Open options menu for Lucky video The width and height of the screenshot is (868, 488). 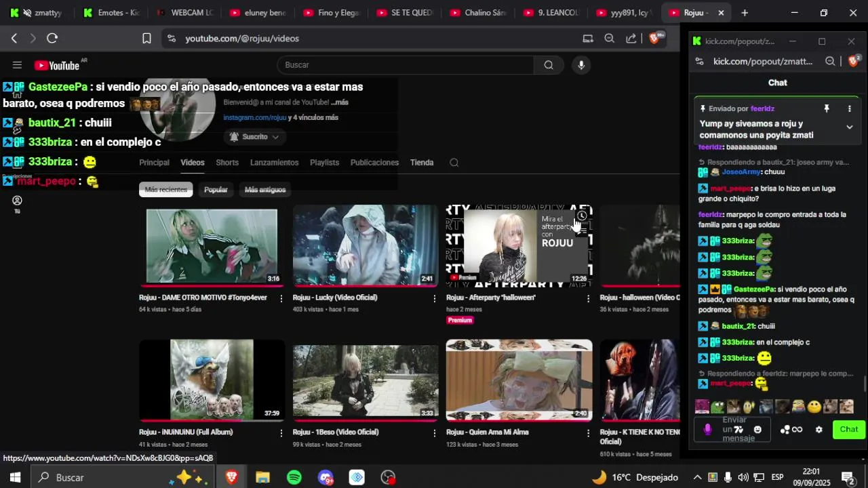click(435, 298)
